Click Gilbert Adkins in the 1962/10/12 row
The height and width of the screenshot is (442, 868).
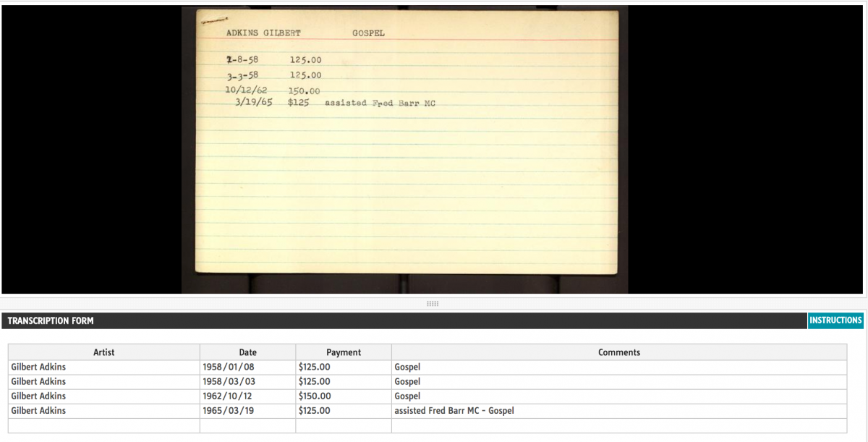tap(104, 396)
